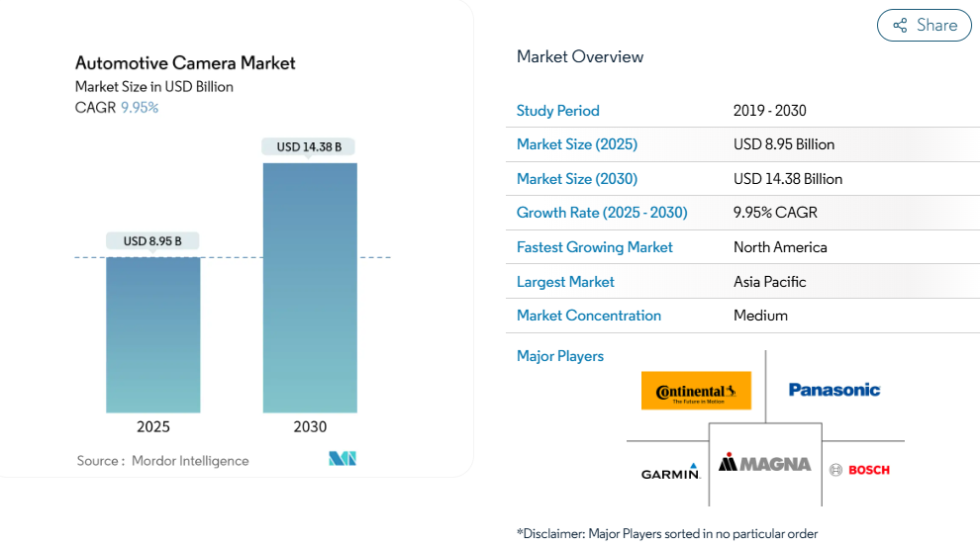Click Growth Rate (2025 - 2030) label

point(602,213)
